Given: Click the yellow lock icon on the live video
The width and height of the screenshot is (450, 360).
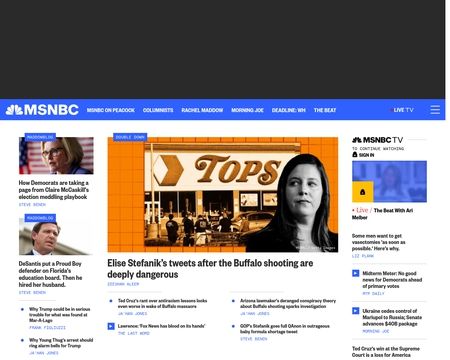Looking at the screenshot, I should [x=363, y=192].
